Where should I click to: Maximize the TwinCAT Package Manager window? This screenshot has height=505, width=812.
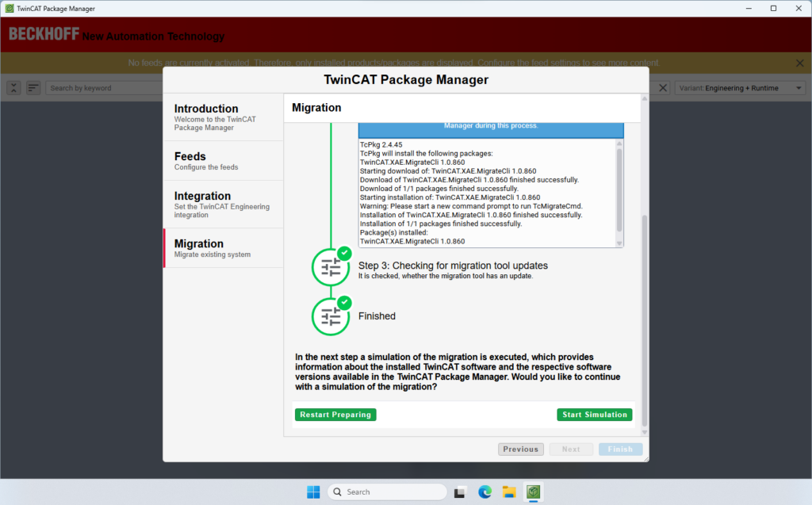[x=774, y=8]
